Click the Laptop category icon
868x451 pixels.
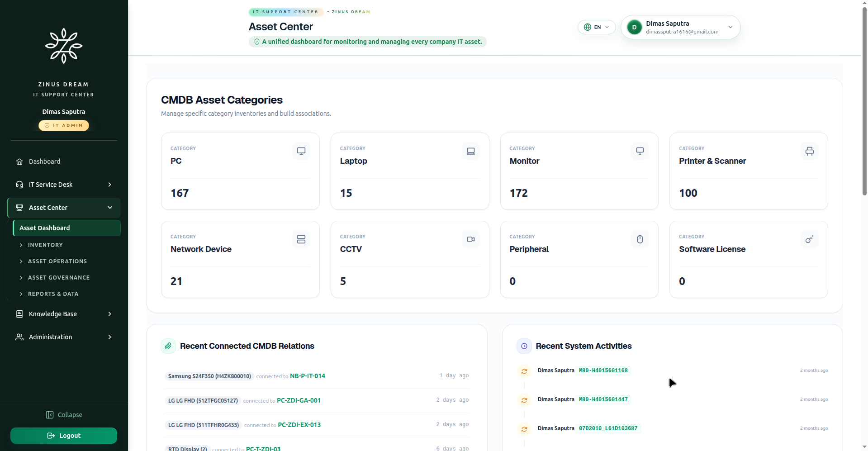coord(471,151)
